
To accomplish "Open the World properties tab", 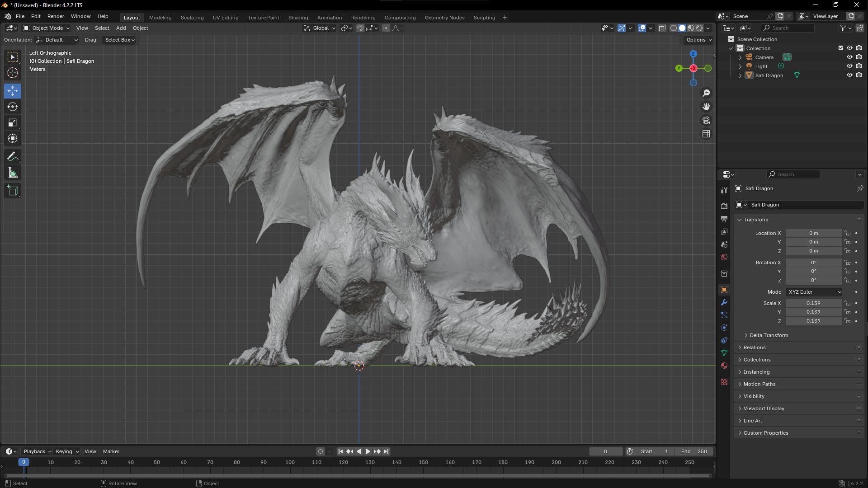I will pyautogui.click(x=724, y=257).
